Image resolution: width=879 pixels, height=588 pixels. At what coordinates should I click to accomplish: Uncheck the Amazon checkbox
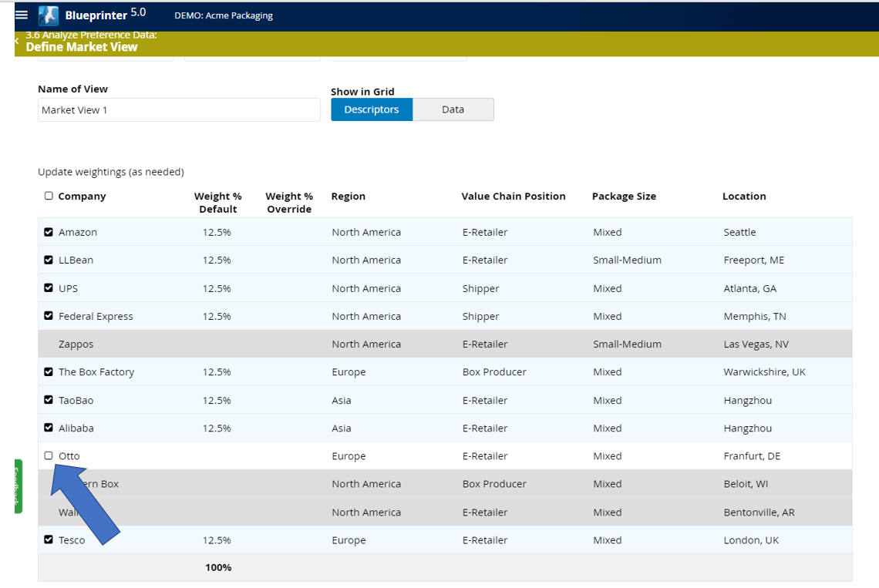49,232
